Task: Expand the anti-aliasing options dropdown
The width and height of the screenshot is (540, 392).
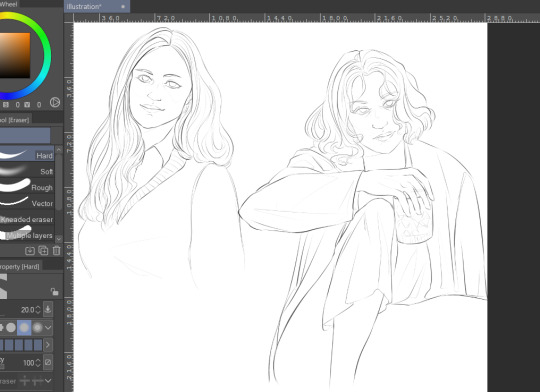Action: [48, 327]
